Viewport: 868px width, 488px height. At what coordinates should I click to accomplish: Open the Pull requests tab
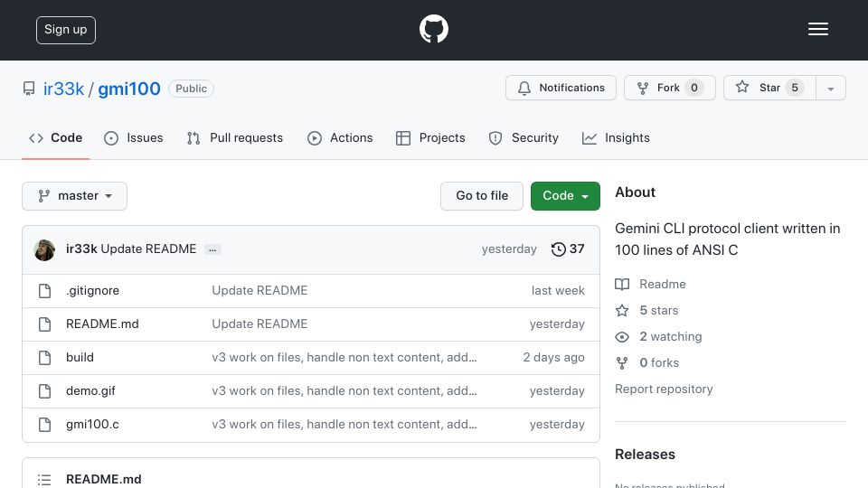235,137
